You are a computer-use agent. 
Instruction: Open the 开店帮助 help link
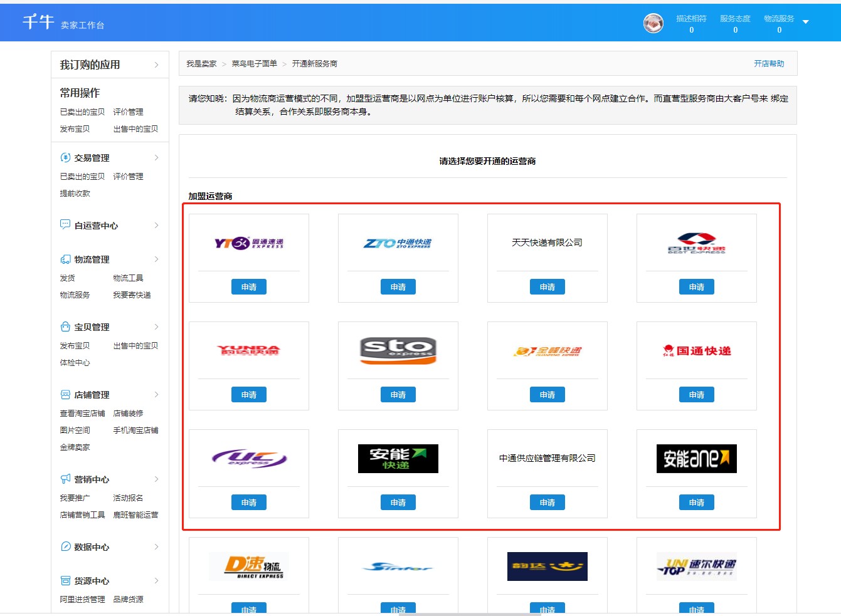769,64
